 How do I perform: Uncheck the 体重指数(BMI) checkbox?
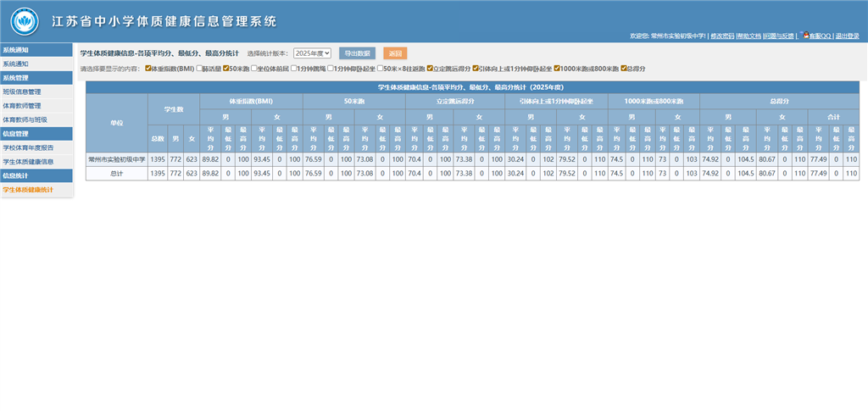point(149,68)
